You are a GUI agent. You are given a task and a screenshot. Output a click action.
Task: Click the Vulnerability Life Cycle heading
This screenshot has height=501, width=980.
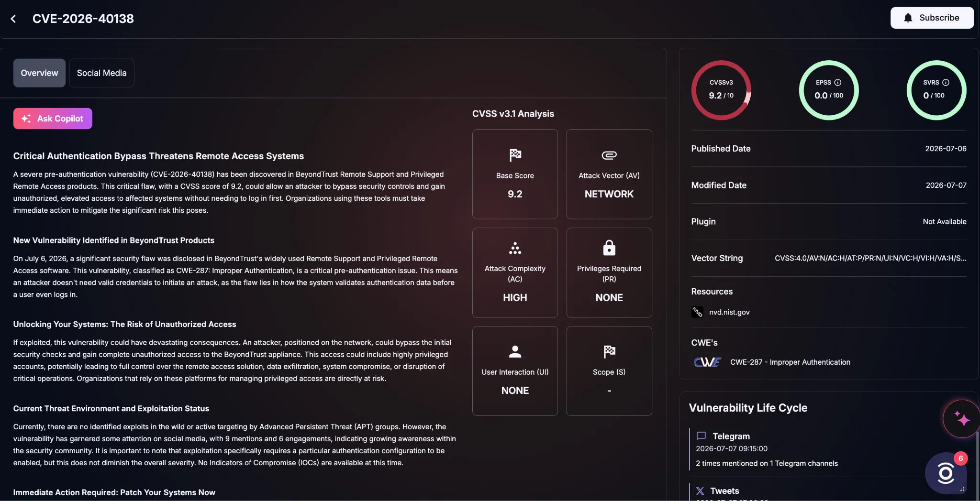[748, 408]
